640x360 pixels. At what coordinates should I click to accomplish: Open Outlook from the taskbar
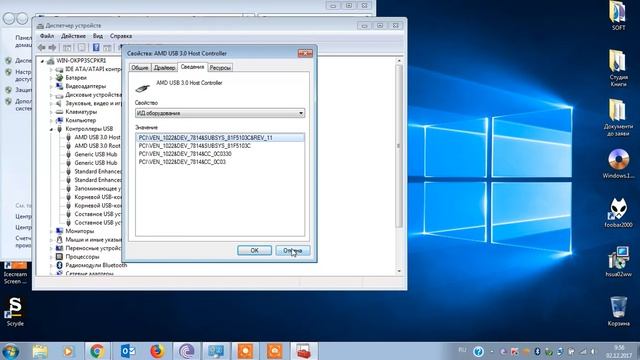pyautogui.click(x=128, y=351)
